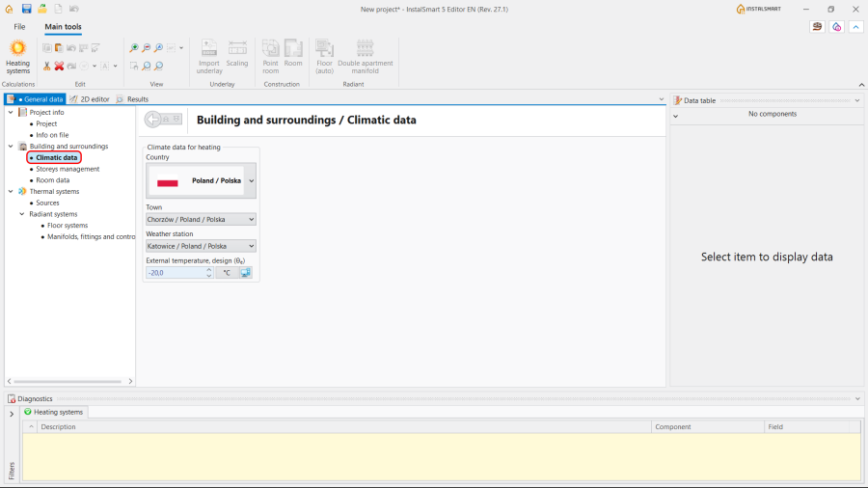Click the external temperature field showing -20,0
Viewport: 868px width, 488px height.
(x=176, y=273)
